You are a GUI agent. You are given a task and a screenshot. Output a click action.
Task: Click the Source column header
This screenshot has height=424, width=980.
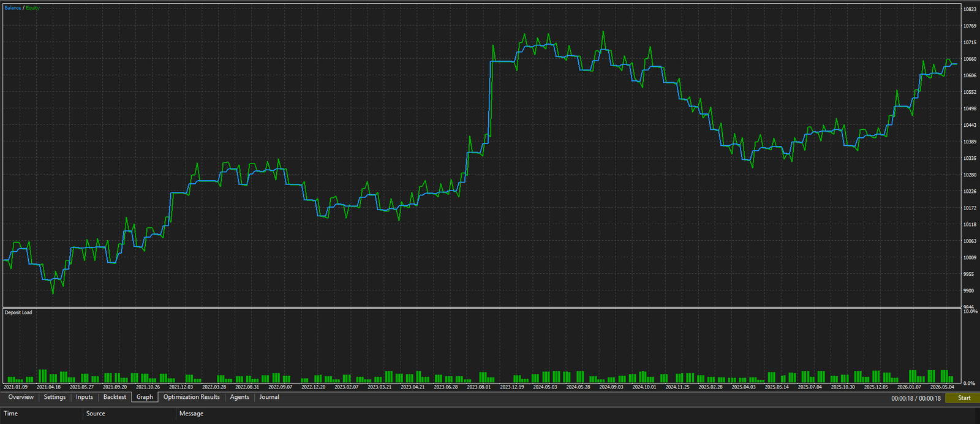pyautogui.click(x=96, y=414)
